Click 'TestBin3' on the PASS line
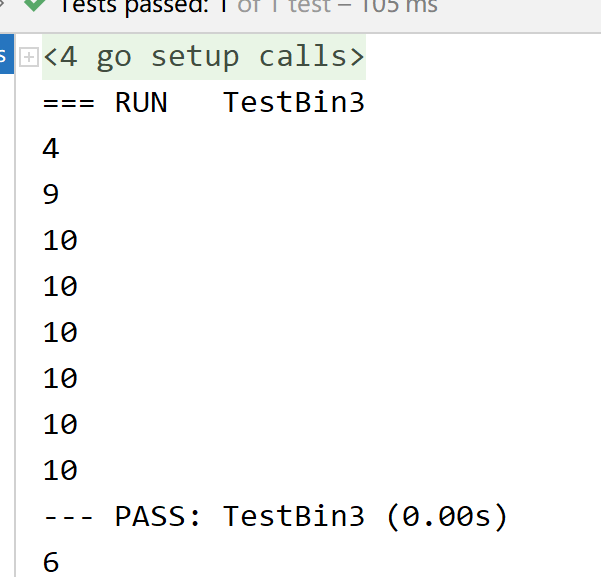Viewport: 601px width, 577px height. (294, 517)
